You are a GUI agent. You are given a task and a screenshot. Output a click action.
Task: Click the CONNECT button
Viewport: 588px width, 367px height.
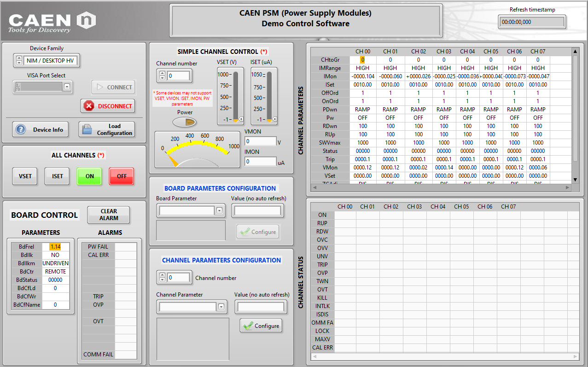pyautogui.click(x=113, y=87)
